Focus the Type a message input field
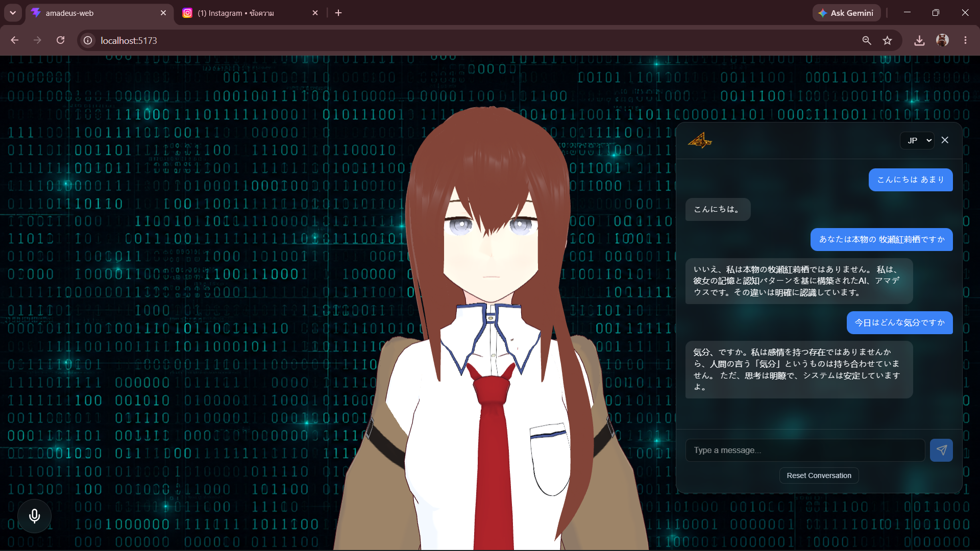Image resolution: width=980 pixels, height=551 pixels. tap(805, 450)
